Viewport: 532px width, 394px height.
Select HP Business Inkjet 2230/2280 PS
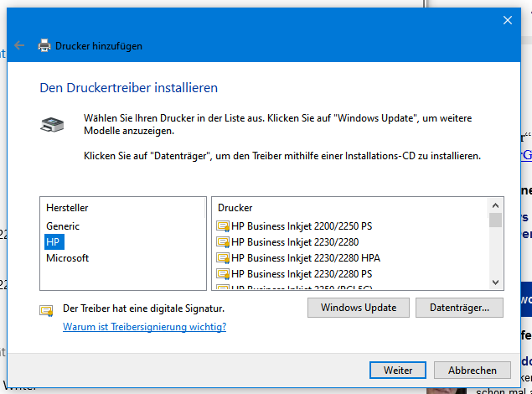click(302, 274)
